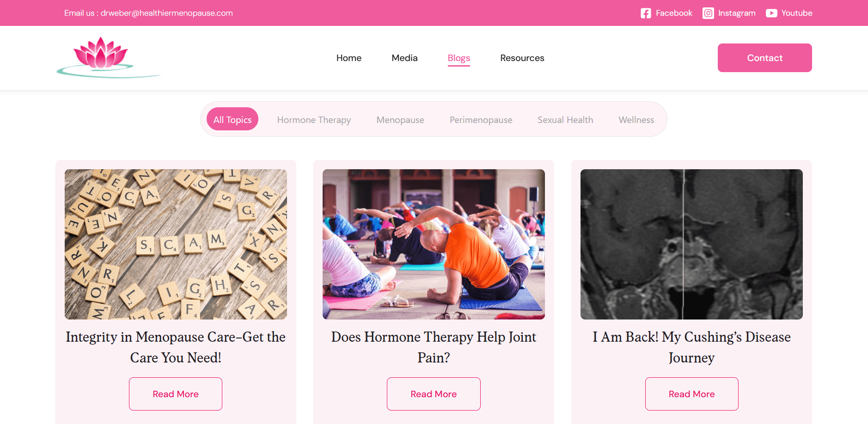Switch to the Perimenopause topic
Screen dimensions: 868x424
(x=481, y=120)
